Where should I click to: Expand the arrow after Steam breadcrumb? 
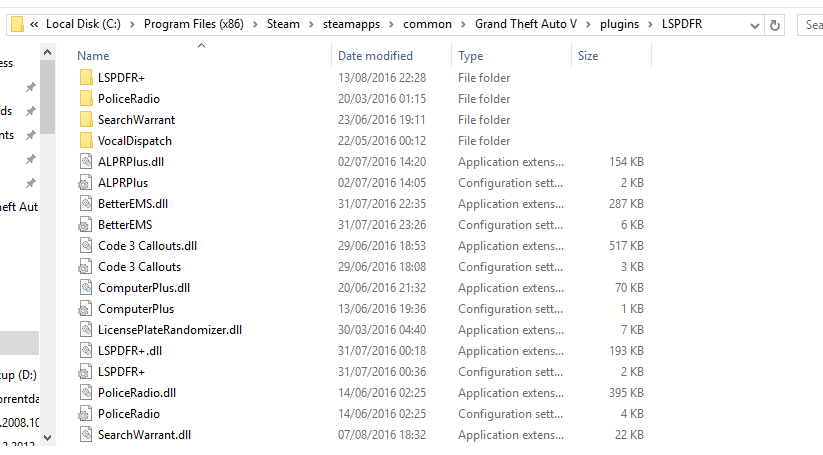click(311, 25)
